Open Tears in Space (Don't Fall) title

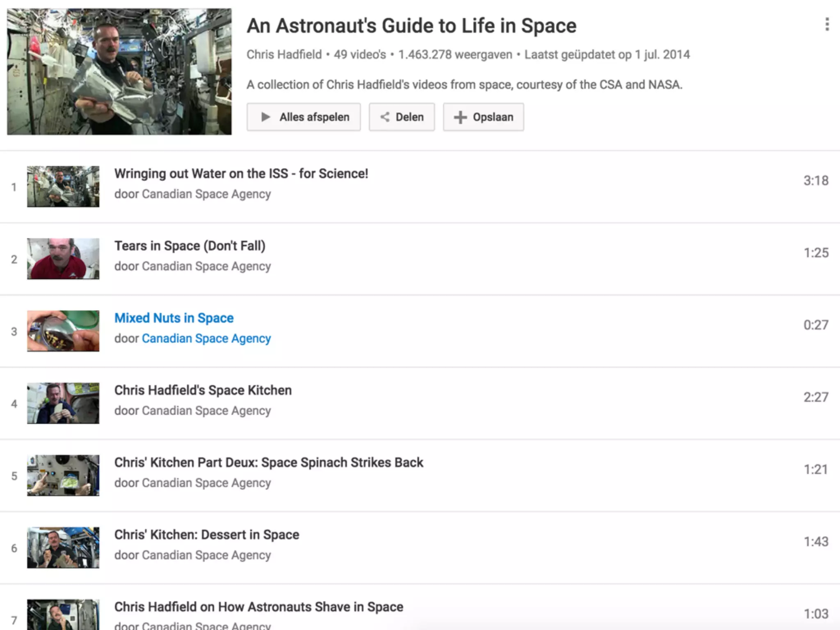coord(190,246)
